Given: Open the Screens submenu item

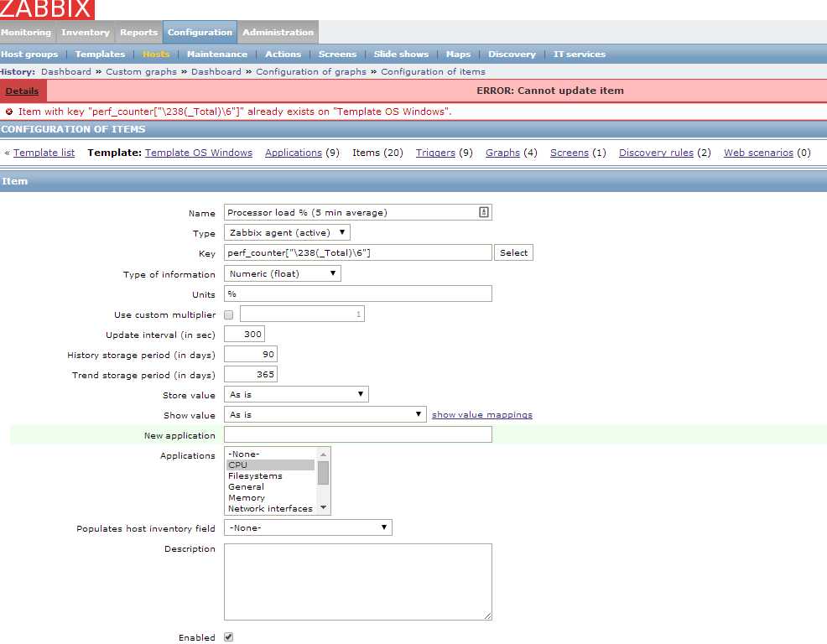Looking at the screenshot, I should (337, 55).
